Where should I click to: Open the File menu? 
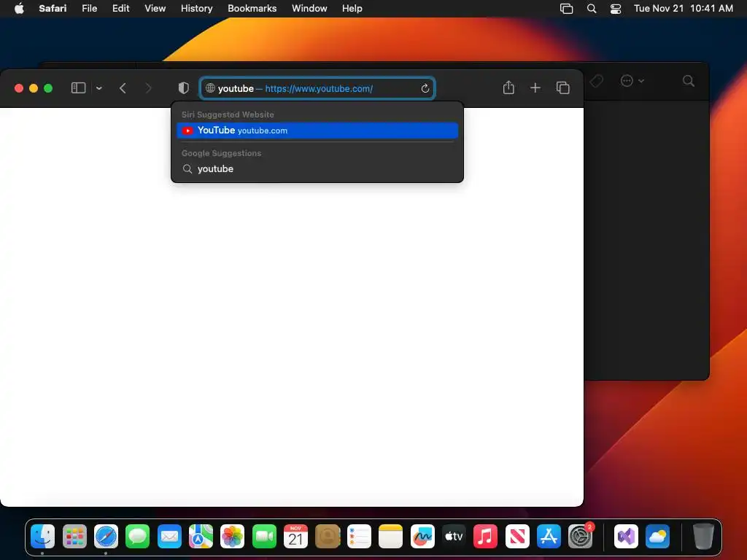pyautogui.click(x=89, y=8)
